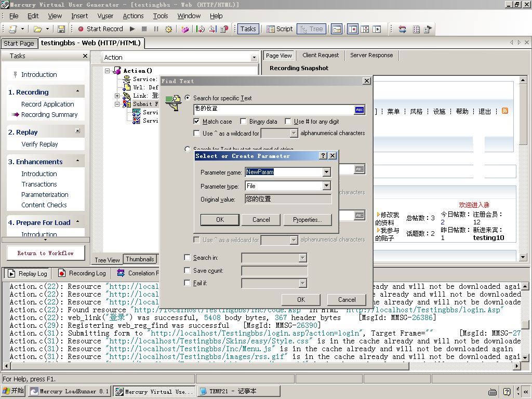532x399 pixels.
Task: Click the Return to Workflow button
Action: (46, 253)
